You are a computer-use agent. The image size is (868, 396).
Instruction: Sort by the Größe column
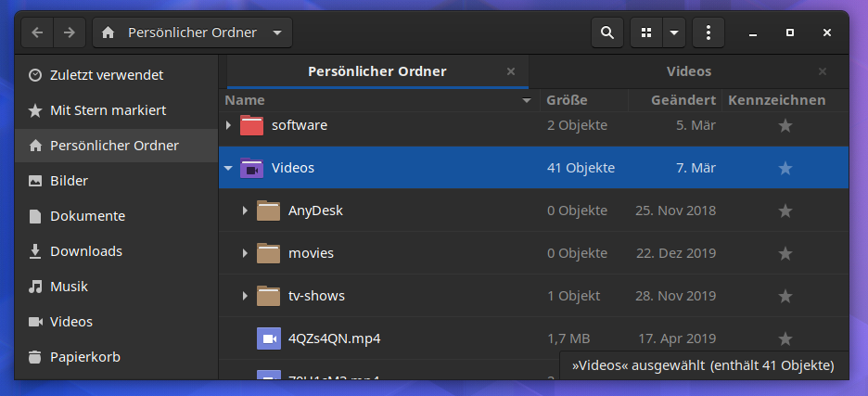(567, 100)
